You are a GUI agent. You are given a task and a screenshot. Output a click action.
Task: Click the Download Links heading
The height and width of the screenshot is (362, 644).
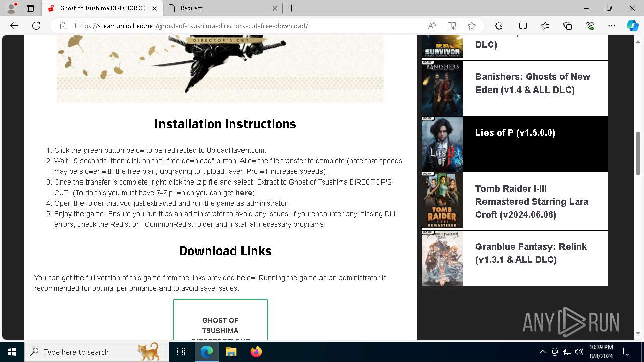pos(225,251)
